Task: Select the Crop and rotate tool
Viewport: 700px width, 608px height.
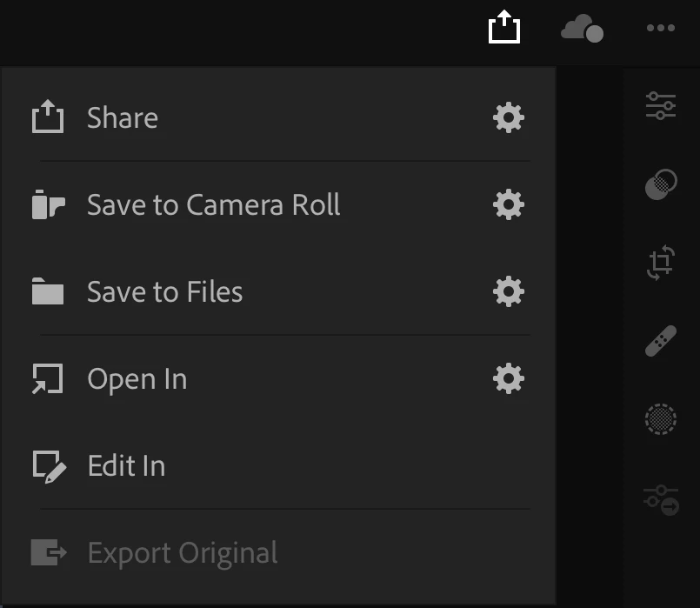Action: coord(661,262)
